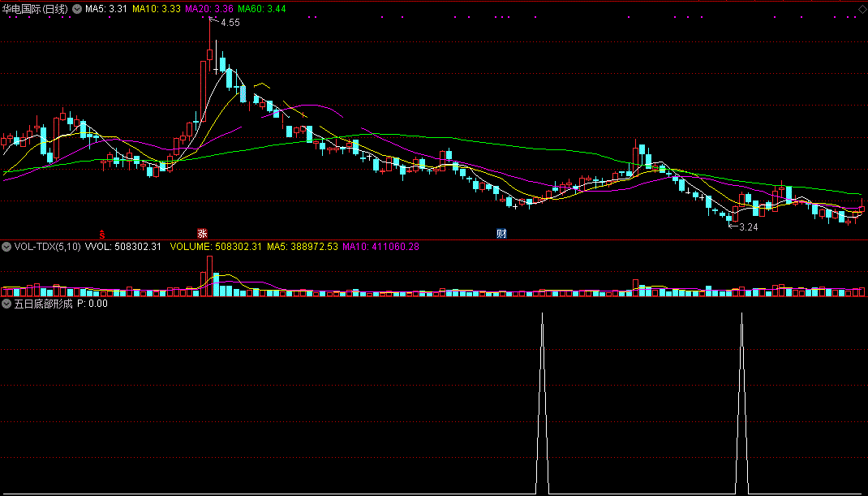Click the diamond icon in the chart's corner

point(862,9)
